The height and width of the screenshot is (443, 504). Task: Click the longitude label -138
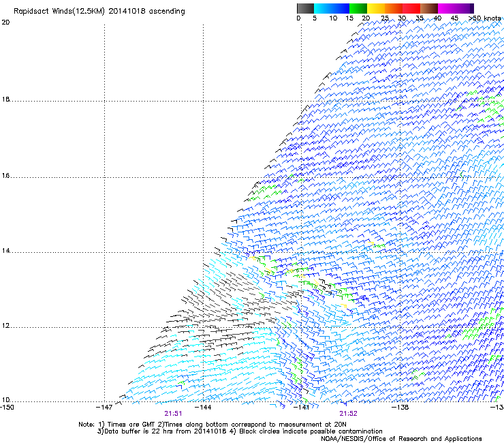click(x=400, y=408)
